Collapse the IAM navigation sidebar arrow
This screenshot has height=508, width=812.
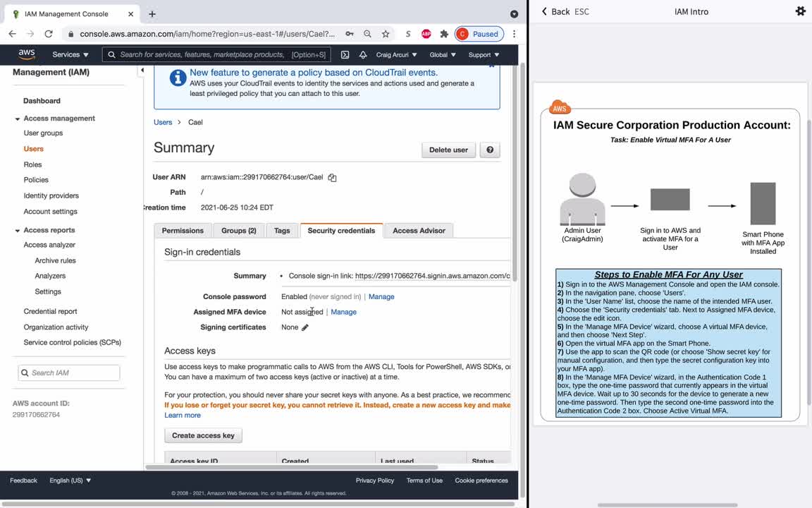pos(142,70)
